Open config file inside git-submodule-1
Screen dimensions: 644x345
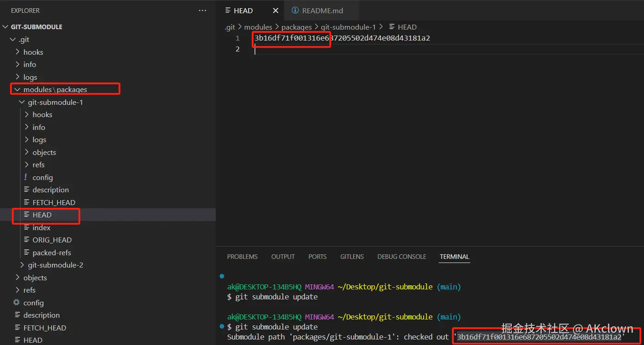click(42, 177)
